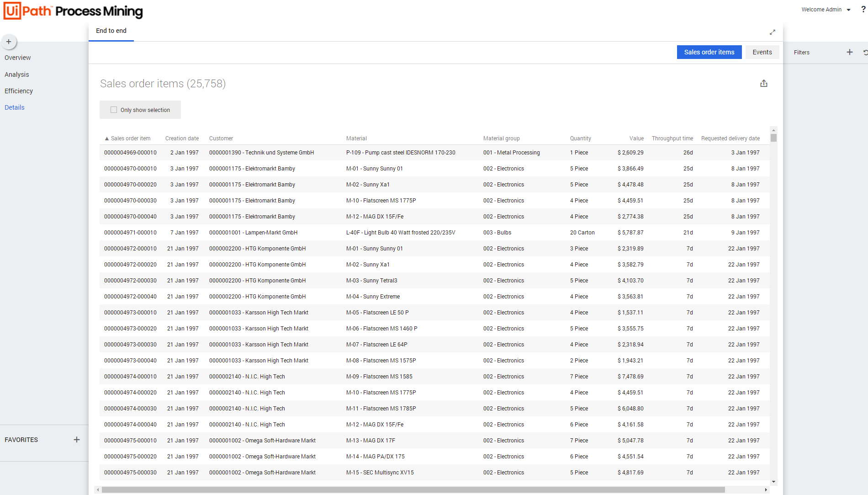Image resolution: width=868 pixels, height=495 pixels.
Task: Click the export icon above the table
Action: (763, 83)
